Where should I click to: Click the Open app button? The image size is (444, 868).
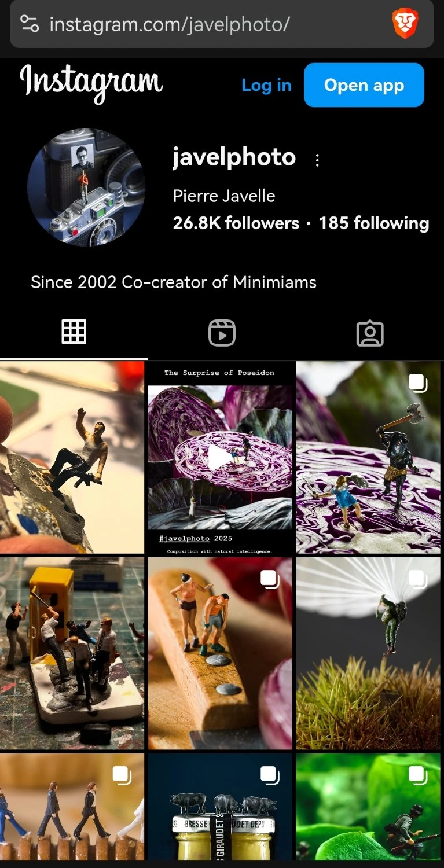pos(364,85)
